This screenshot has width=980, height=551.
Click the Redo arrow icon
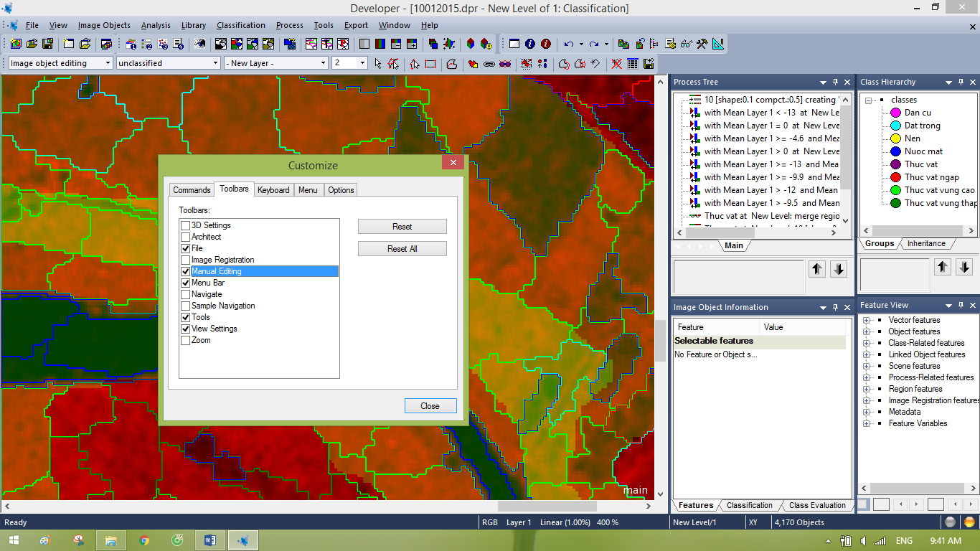tap(594, 44)
